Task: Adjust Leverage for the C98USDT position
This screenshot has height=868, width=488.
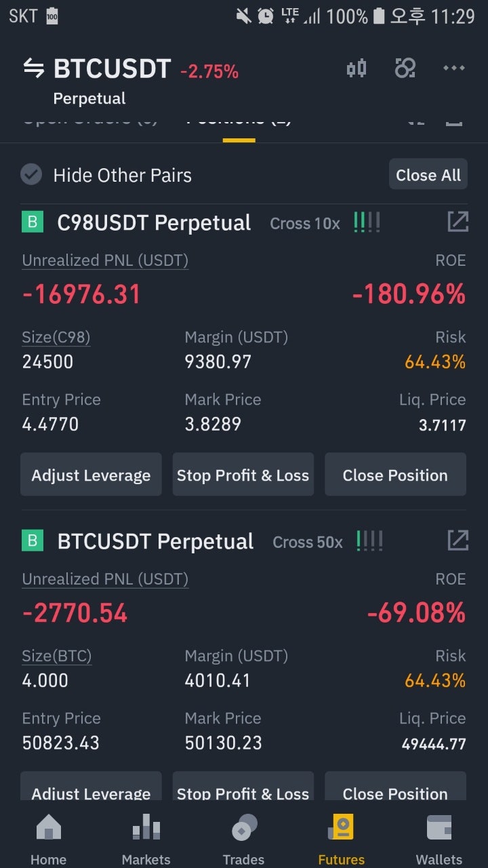Action: [x=91, y=475]
